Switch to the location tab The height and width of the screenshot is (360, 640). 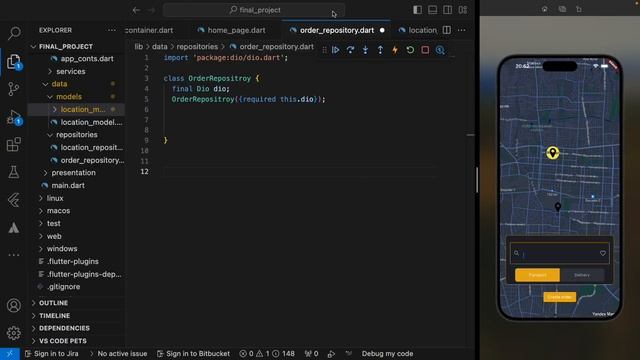click(x=418, y=30)
